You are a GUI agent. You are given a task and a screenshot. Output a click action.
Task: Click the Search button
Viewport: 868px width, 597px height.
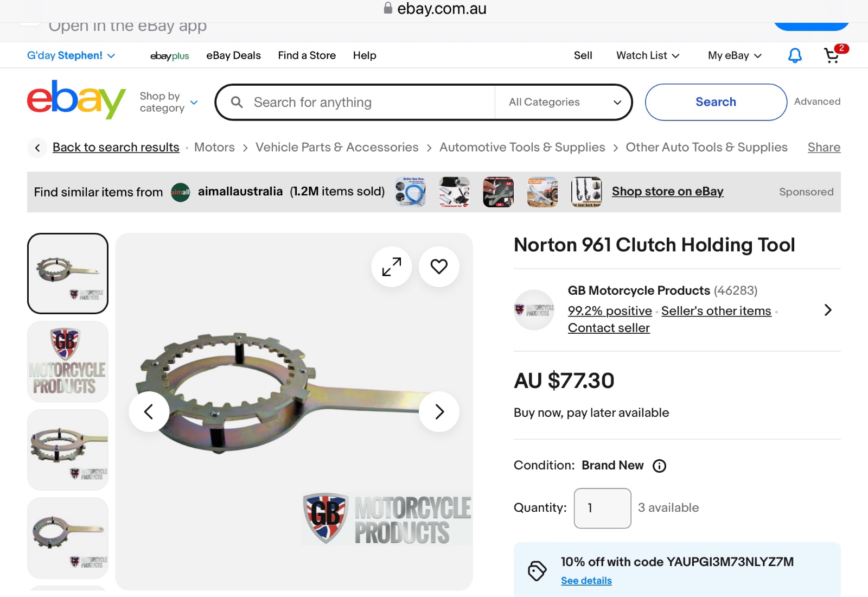[x=716, y=102]
